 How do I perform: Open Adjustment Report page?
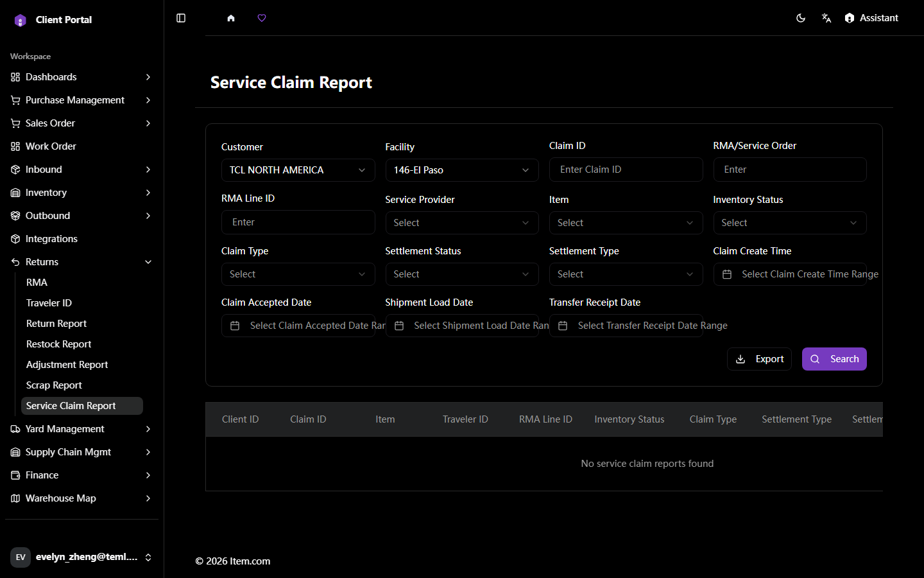[81, 365]
